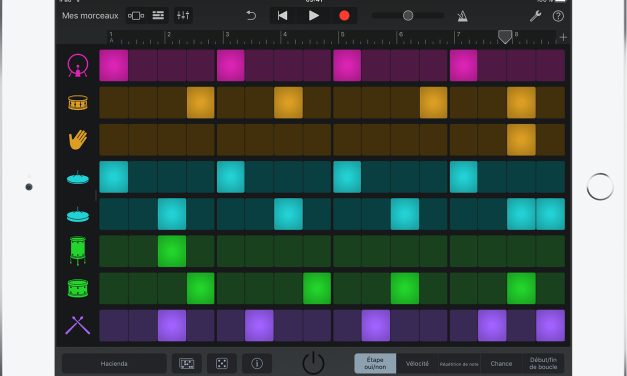Toggle the metronome icon
This screenshot has height=376, width=627.
462,16
